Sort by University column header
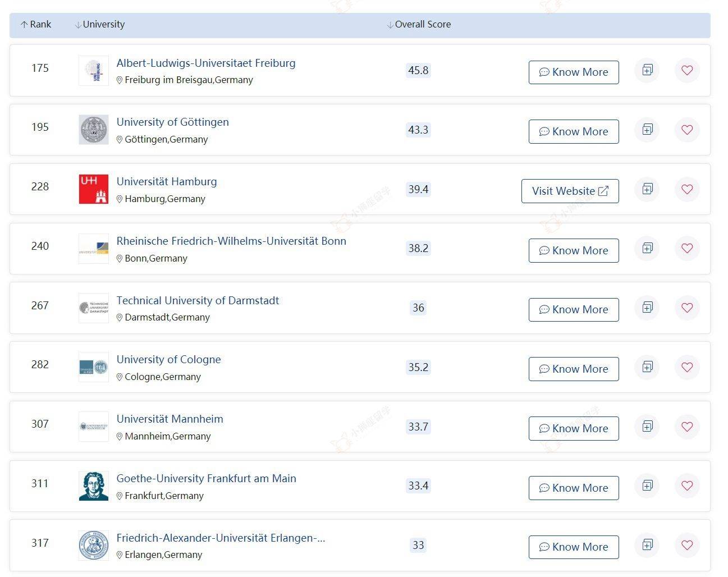728x577 pixels. pos(100,25)
